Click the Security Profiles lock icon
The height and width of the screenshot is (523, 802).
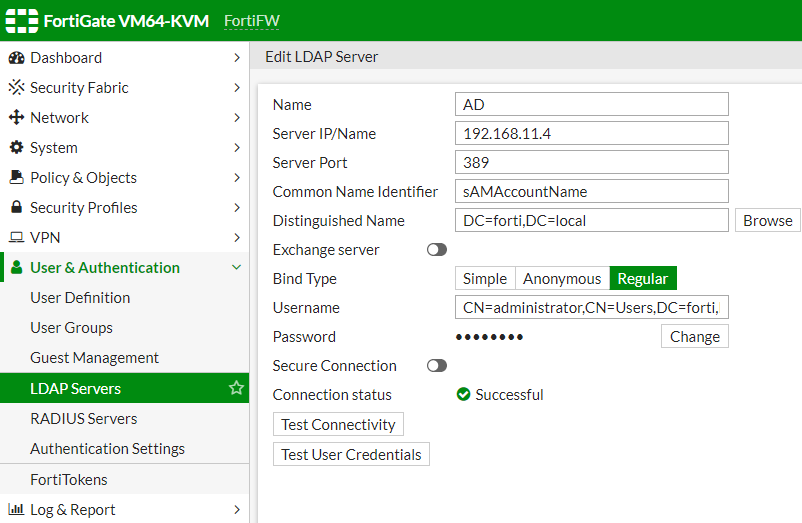[16, 207]
